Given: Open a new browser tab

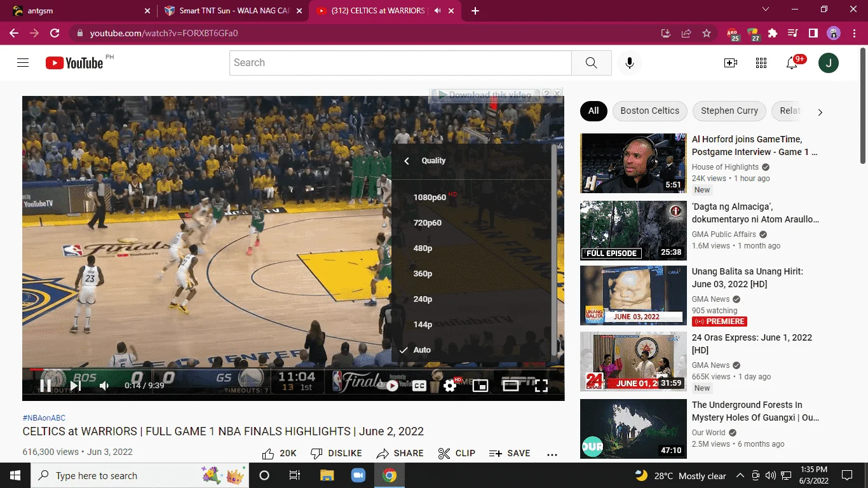Looking at the screenshot, I should [475, 11].
